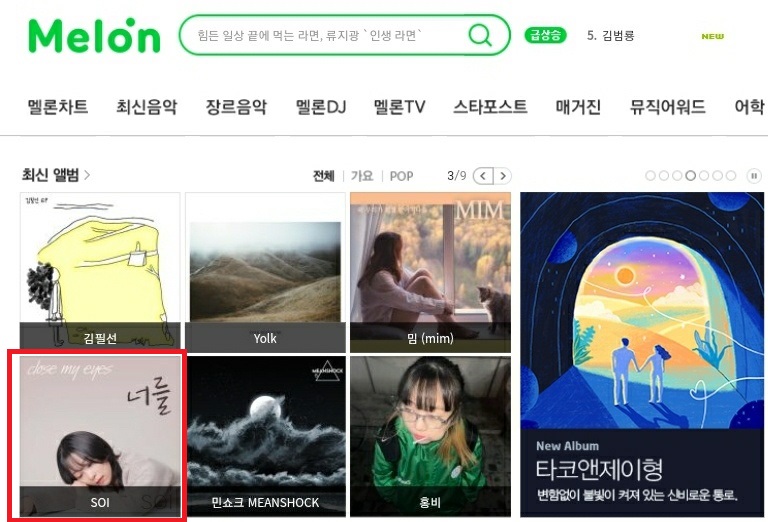768x522 pixels.
Task: Click the magnifier search icon
Action: point(480,35)
